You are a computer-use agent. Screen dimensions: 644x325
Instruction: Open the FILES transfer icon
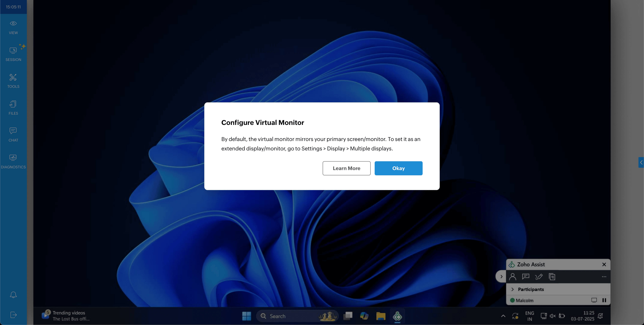tap(13, 108)
